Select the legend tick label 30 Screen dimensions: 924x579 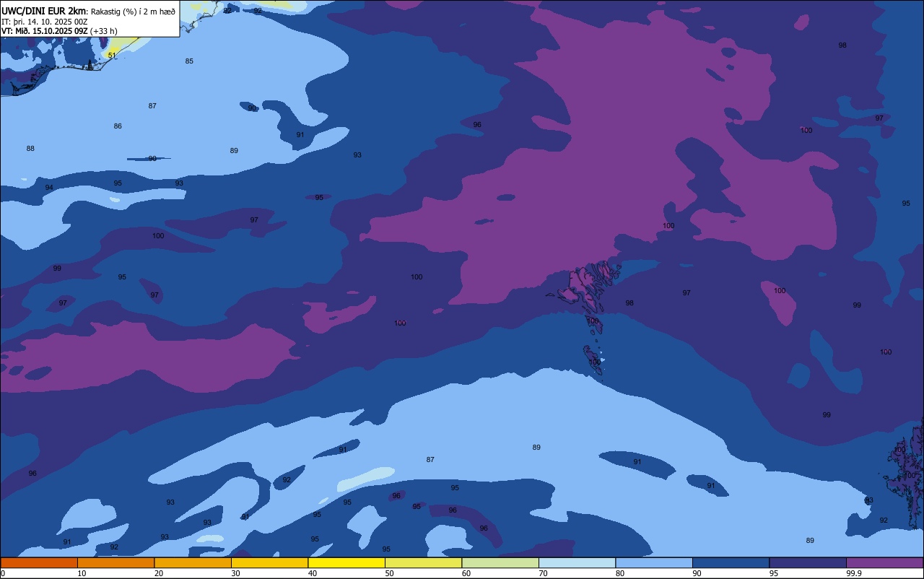point(235,573)
